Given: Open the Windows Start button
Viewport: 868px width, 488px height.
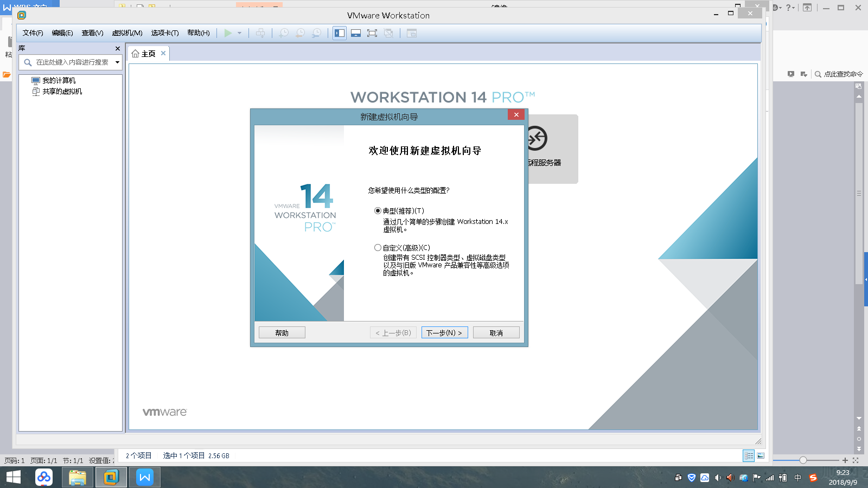Looking at the screenshot, I should [14, 477].
